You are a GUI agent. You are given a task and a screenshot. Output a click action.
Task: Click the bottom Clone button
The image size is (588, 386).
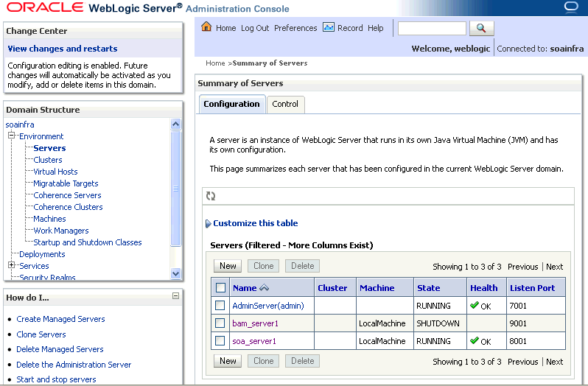click(263, 361)
